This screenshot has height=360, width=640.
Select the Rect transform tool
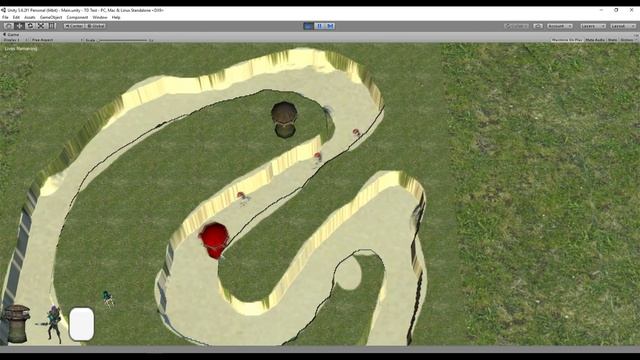(x=51, y=26)
